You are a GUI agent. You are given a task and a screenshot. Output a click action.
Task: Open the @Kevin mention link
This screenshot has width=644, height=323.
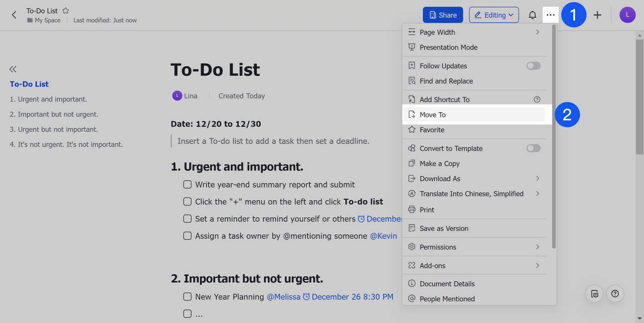click(x=383, y=235)
